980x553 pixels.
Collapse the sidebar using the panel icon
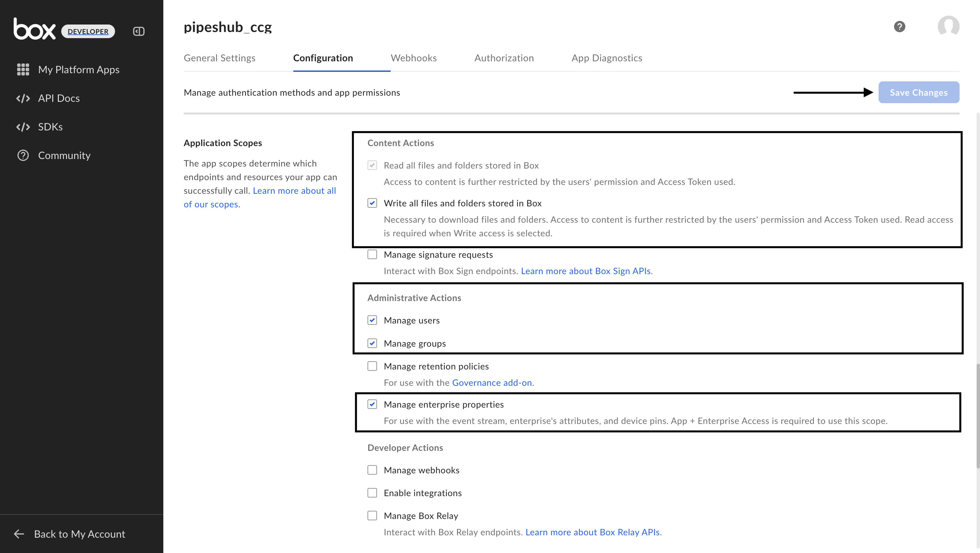click(138, 31)
